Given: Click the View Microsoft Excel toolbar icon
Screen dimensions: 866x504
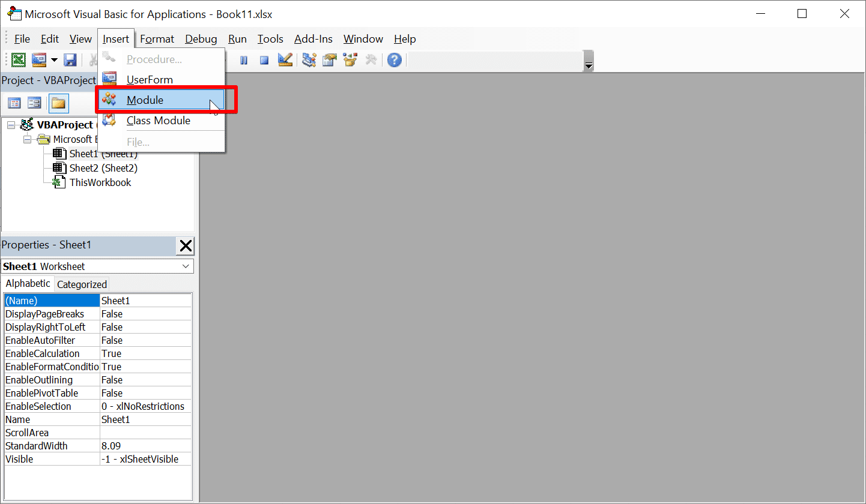Looking at the screenshot, I should pos(19,60).
